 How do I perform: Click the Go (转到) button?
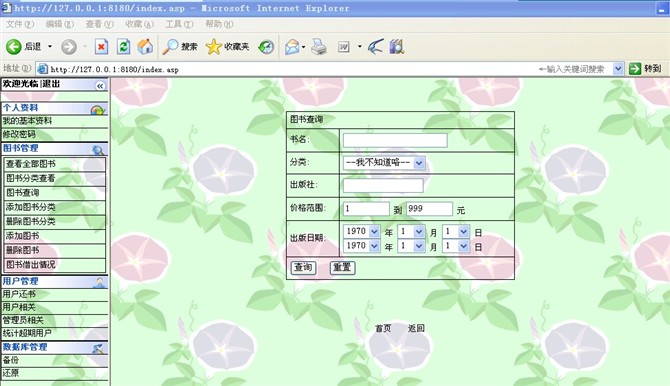(645, 68)
